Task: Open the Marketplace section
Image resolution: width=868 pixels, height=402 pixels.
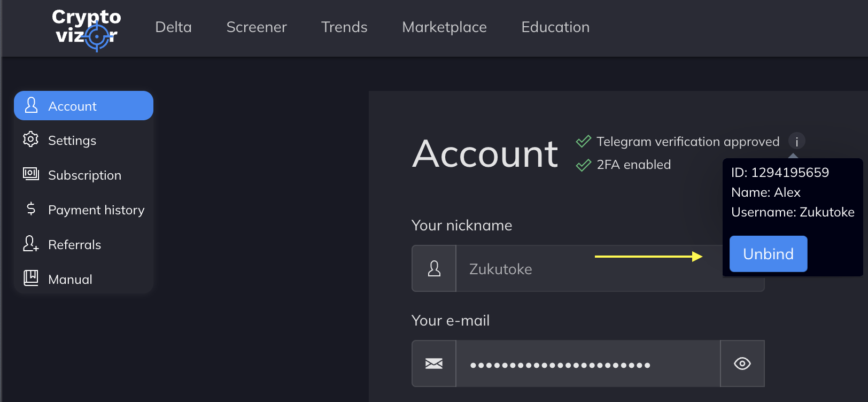Action: 444,27
